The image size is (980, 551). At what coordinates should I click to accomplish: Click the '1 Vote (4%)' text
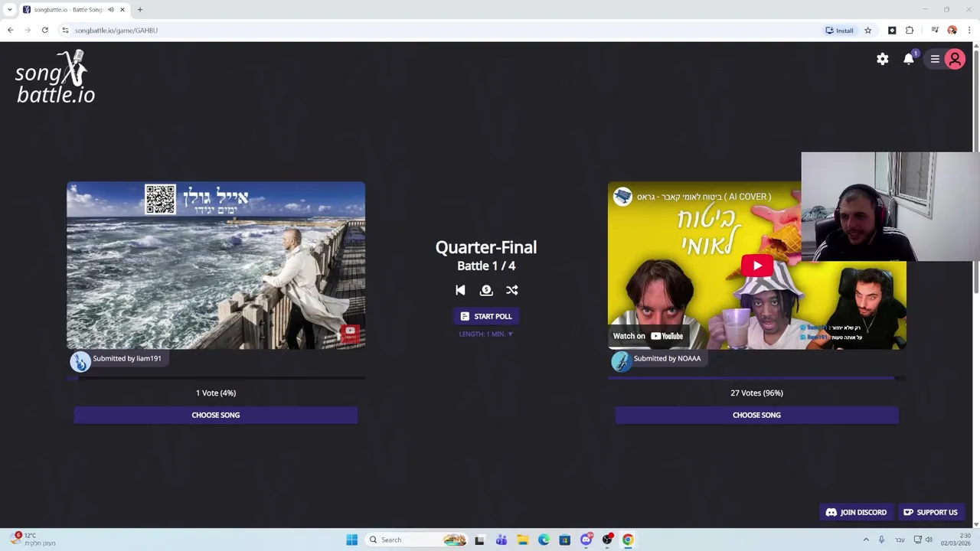point(216,393)
